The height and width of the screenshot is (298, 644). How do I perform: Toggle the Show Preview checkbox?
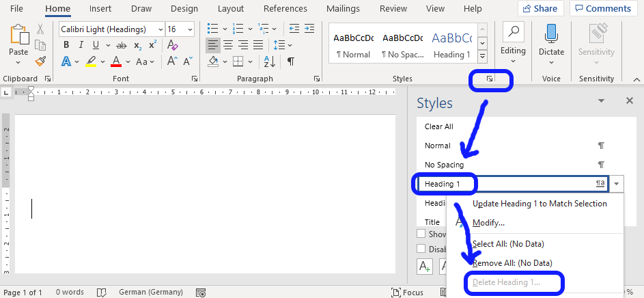coord(421,234)
